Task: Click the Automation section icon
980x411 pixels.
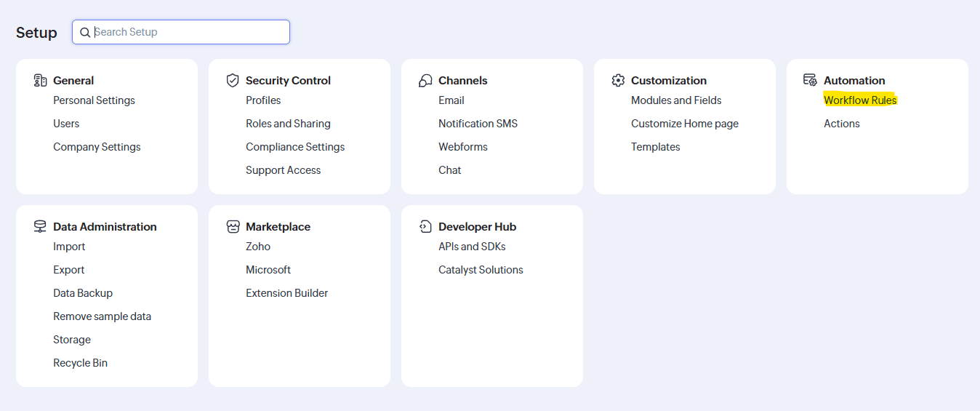Action: pos(810,80)
